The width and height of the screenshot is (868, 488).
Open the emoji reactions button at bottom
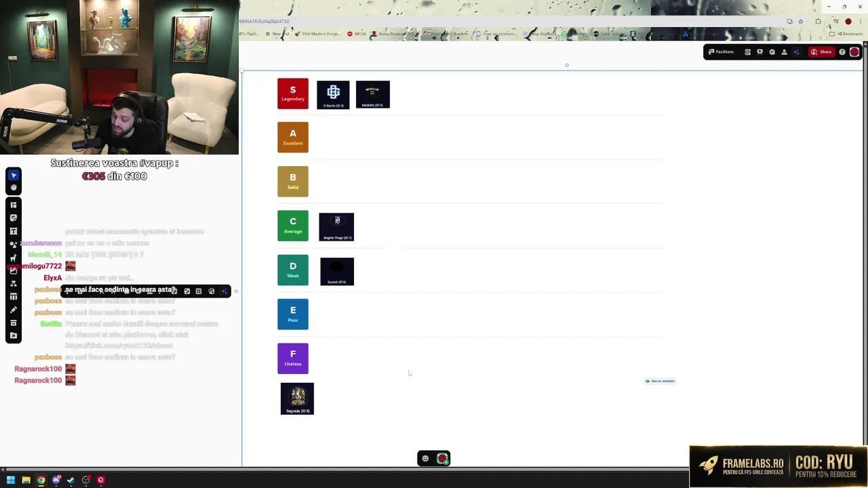click(x=425, y=459)
